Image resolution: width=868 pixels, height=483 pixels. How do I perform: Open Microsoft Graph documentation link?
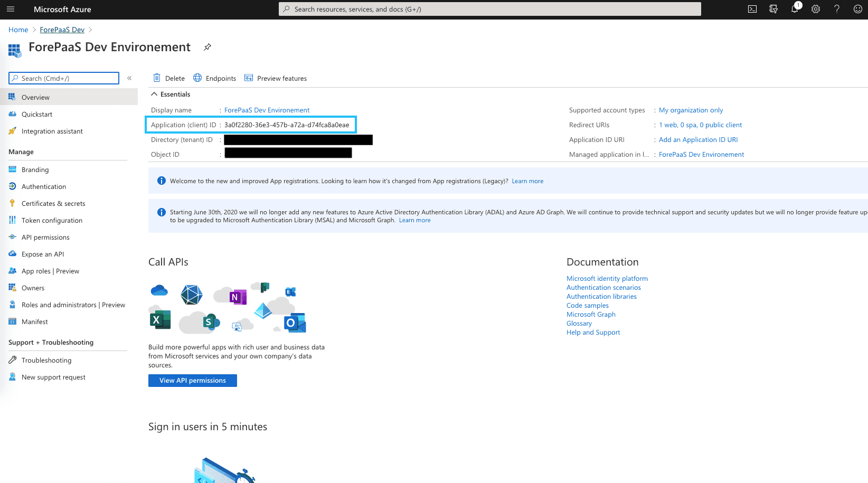(x=591, y=314)
